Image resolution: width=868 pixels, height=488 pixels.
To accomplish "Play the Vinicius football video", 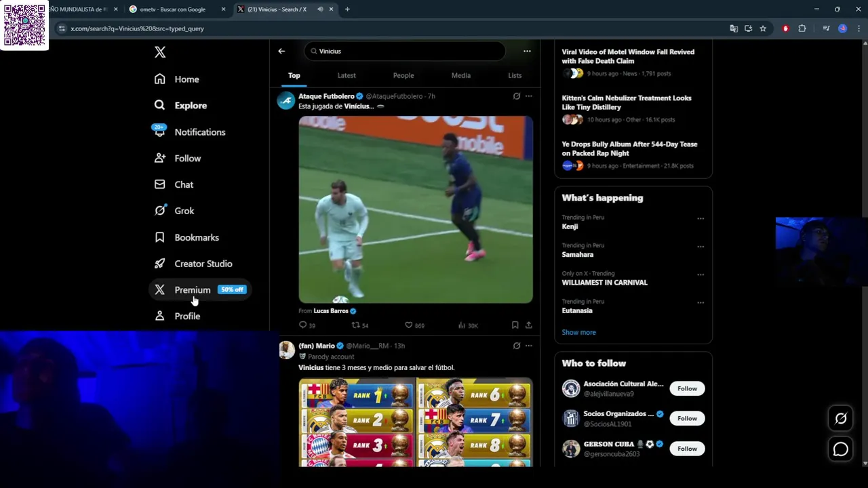I will pyautogui.click(x=416, y=209).
